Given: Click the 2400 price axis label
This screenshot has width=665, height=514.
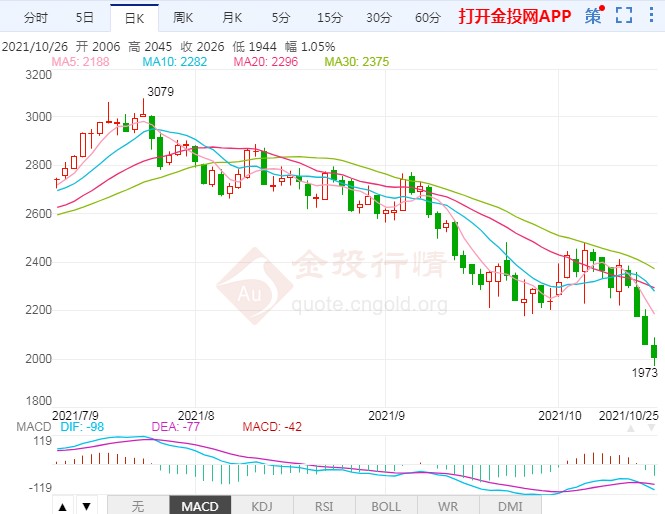Looking at the screenshot, I should pyautogui.click(x=39, y=262).
